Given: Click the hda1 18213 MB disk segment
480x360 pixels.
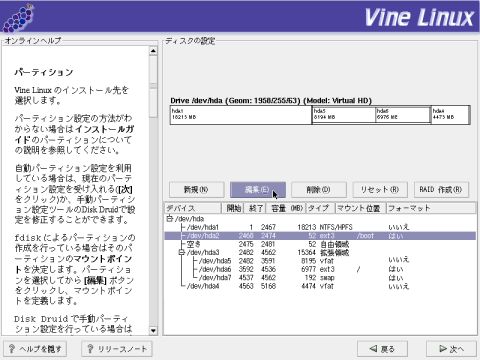Looking at the screenshot, I should (241, 115).
